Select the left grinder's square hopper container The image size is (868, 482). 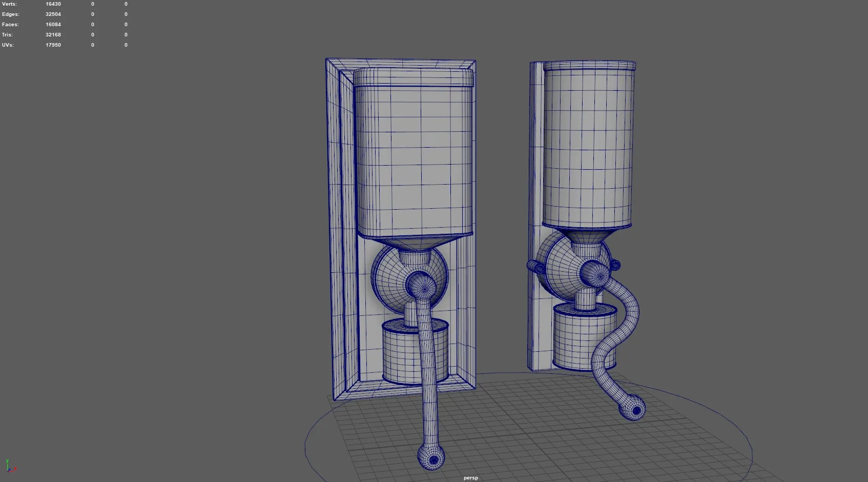coord(414,159)
